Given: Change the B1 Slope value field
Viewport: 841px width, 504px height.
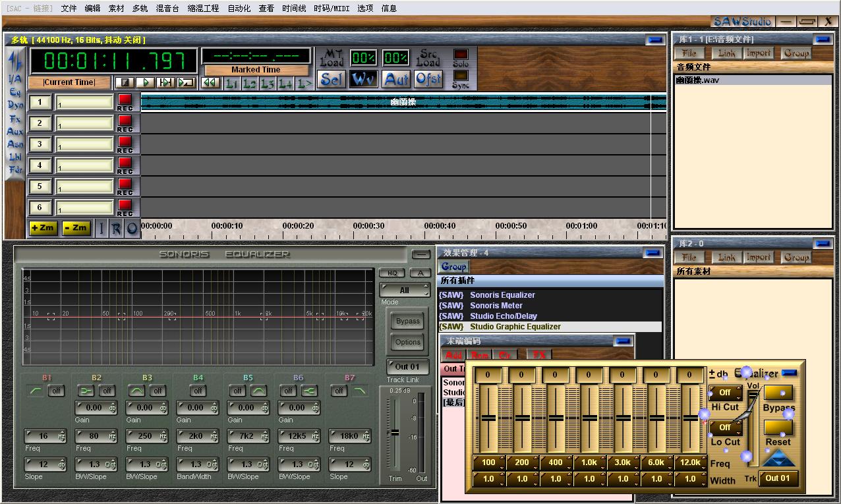Looking at the screenshot, I should point(45,464).
